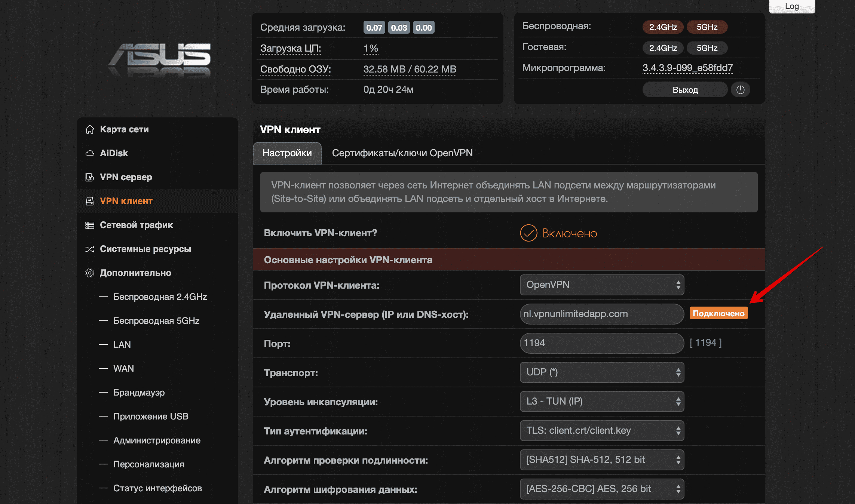Viewport: 855px width, 504px height.
Task: Switch to OpenVPN certificates/keys tab
Action: point(402,153)
